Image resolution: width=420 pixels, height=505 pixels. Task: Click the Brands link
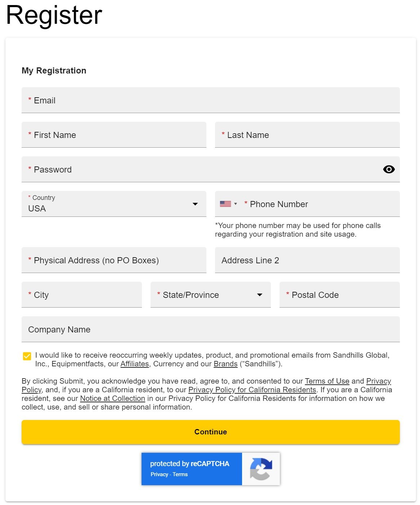pos(225,364)
